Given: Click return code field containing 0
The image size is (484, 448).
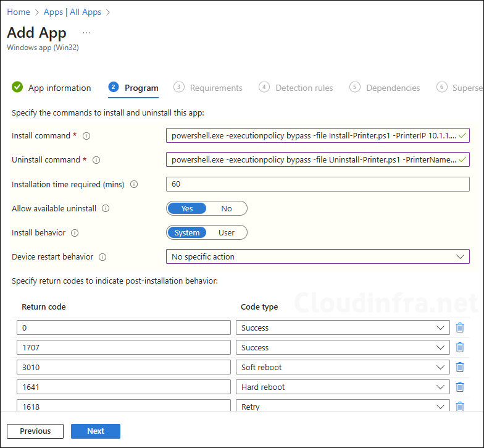Looking at the screenshot, I should pyautogui.click(x=123, y=328).
